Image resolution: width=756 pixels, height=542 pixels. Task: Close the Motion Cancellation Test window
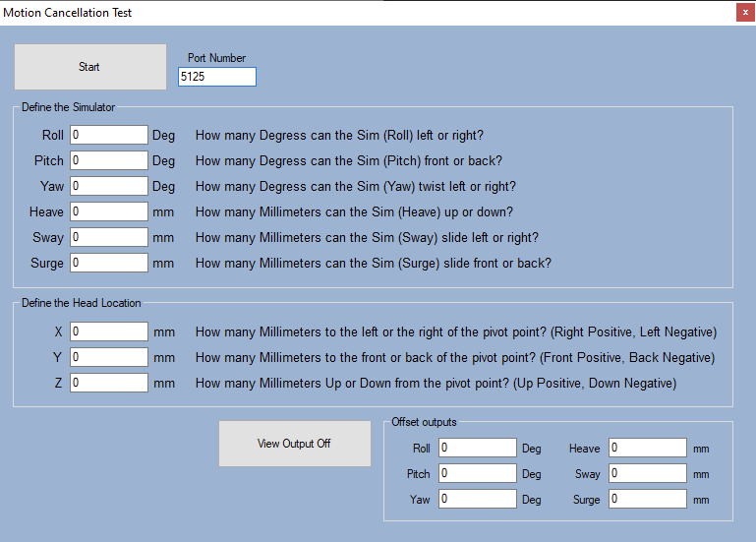(743, 13)
